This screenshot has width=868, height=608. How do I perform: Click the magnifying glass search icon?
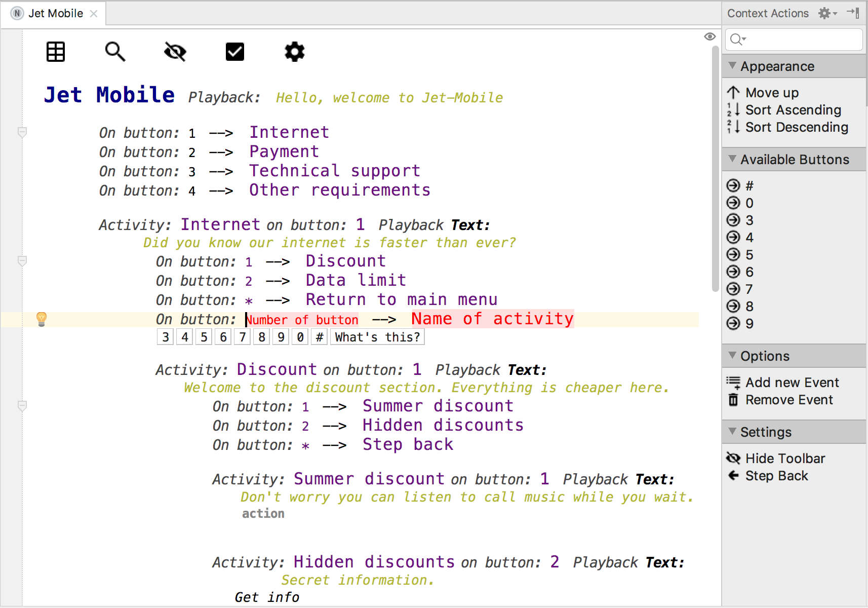pyautogui.click(x=115, y=52)
